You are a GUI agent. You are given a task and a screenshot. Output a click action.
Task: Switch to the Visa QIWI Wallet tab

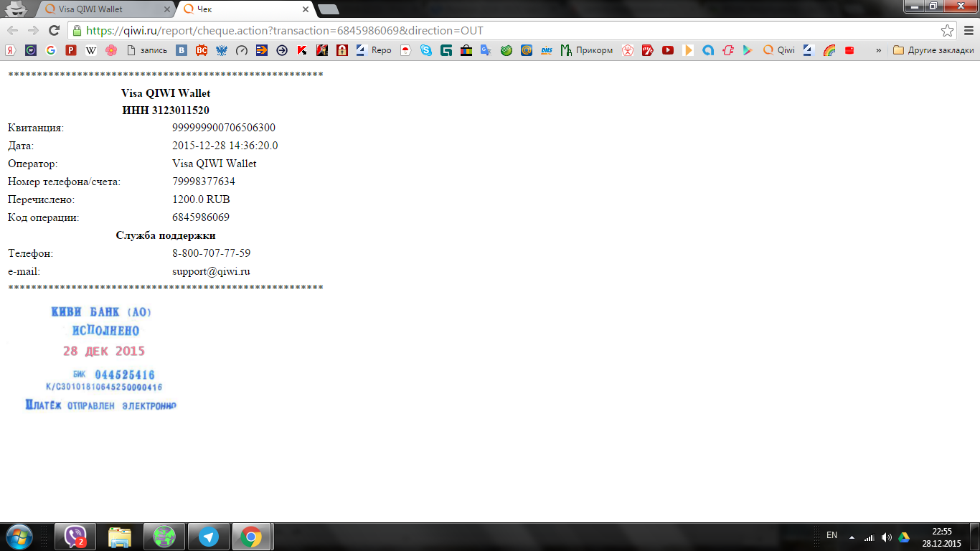[105, 9]
